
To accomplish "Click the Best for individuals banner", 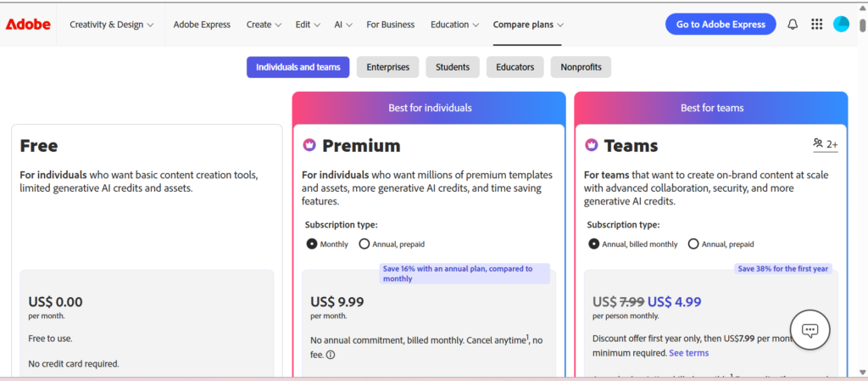I will 430,108.
